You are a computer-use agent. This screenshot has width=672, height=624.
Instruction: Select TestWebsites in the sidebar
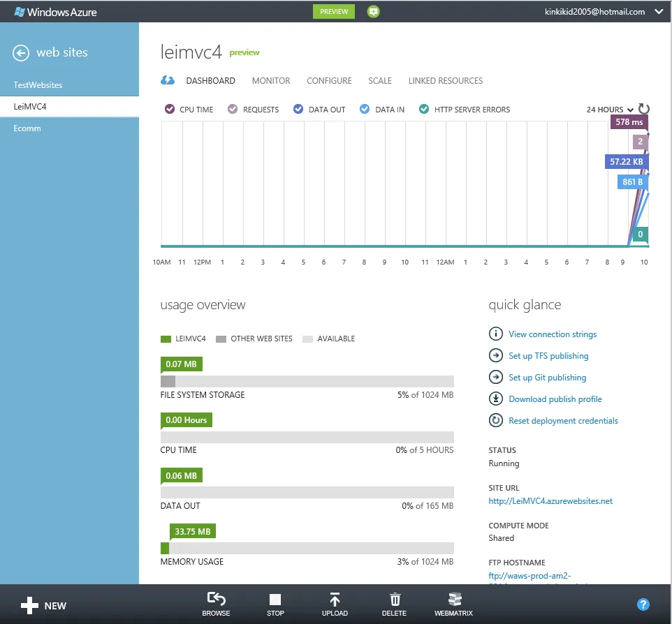point(69,84)
